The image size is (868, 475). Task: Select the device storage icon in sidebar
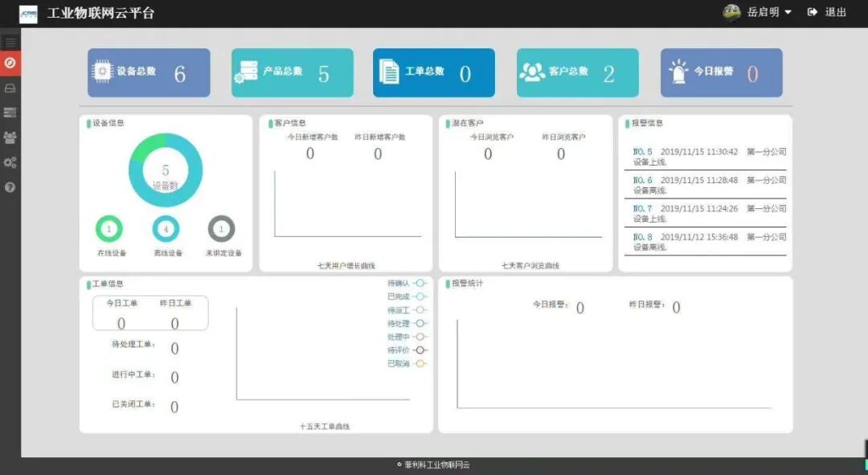[x=10, y=88]
